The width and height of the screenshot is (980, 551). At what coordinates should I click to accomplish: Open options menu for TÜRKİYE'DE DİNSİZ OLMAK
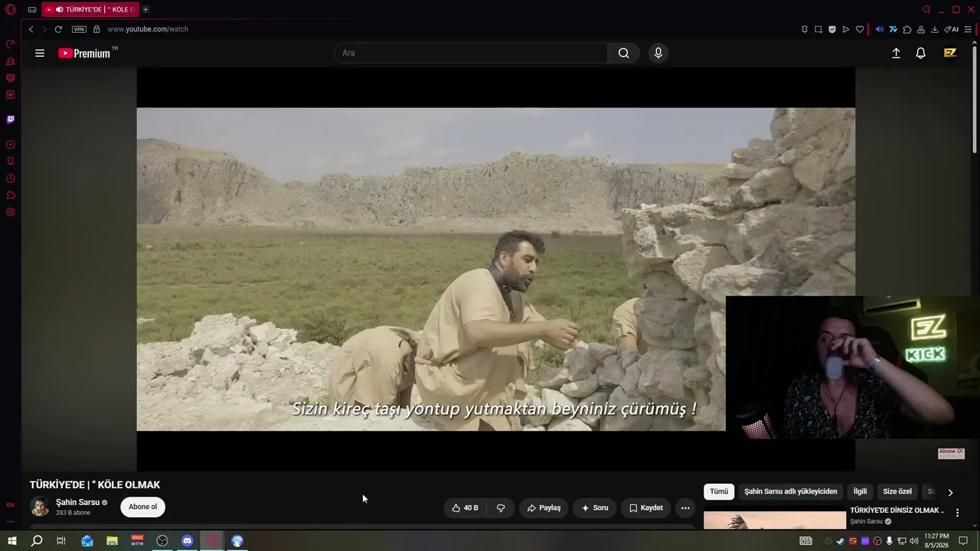(957, 513)
